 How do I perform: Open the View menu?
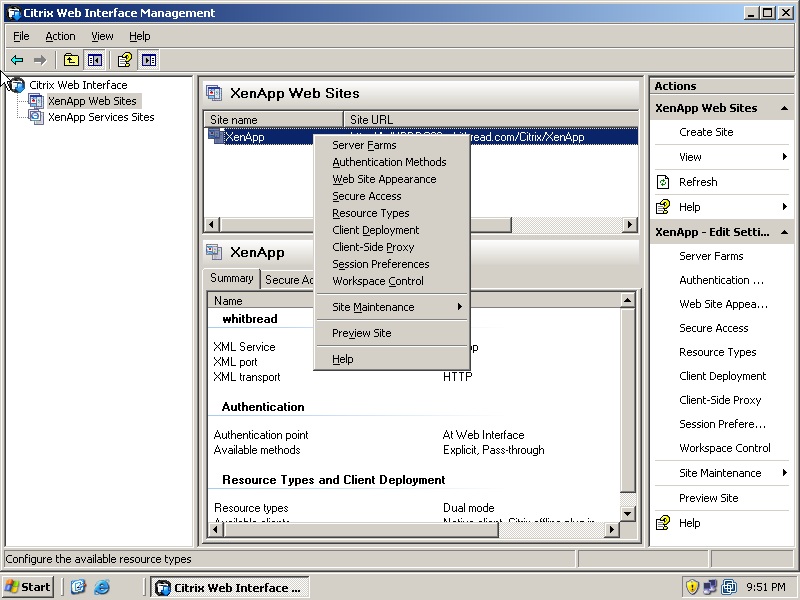pyautogui.click(x=102, y=36)
